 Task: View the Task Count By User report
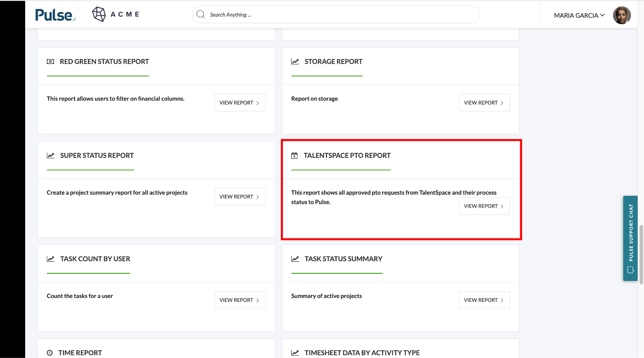(x=240, y=300)
